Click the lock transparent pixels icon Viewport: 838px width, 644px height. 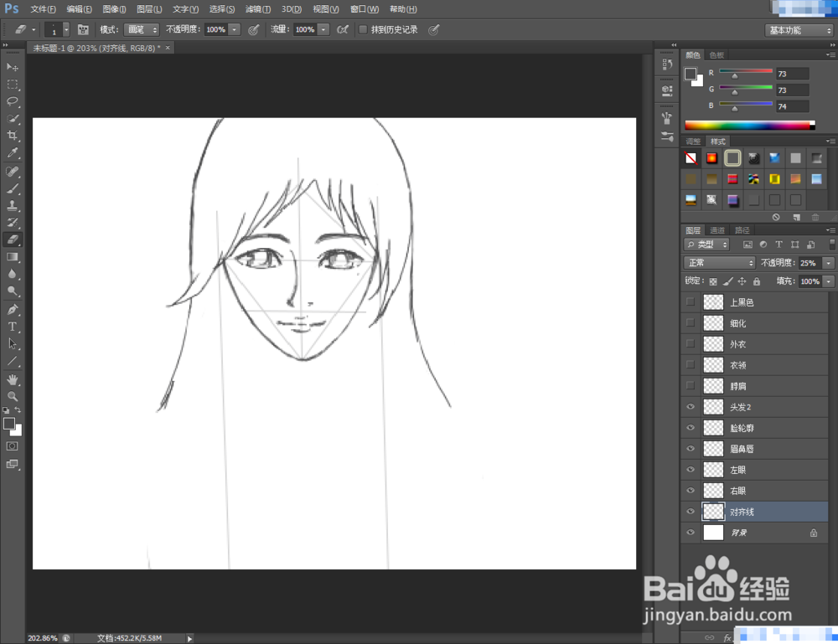point(713,282)
